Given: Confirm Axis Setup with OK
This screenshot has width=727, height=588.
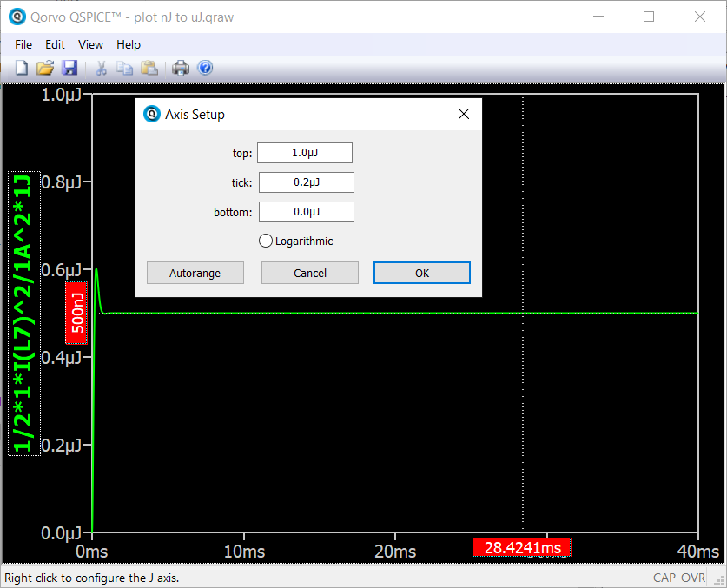Looking at the screenshot, I should tap(422, 273).
